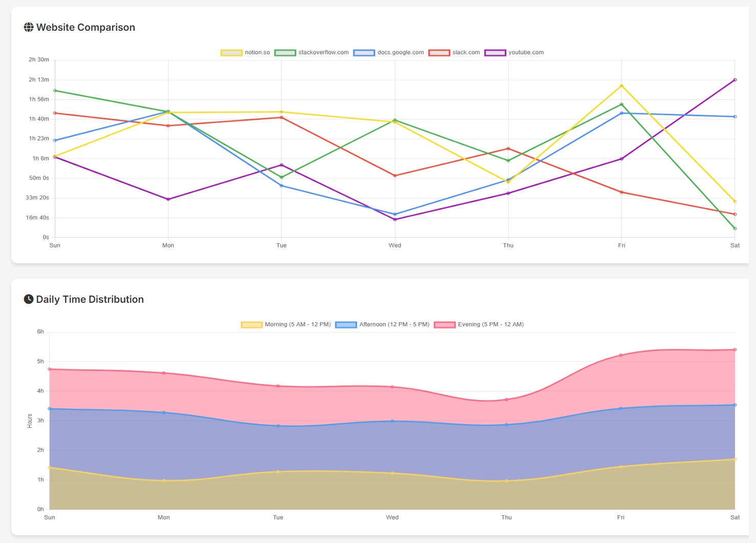Click Tue label on Website Comparison axis
Image resolution: width=756 pixels, height=543 pixels.
pyautogui.click(x=281, y=245)
